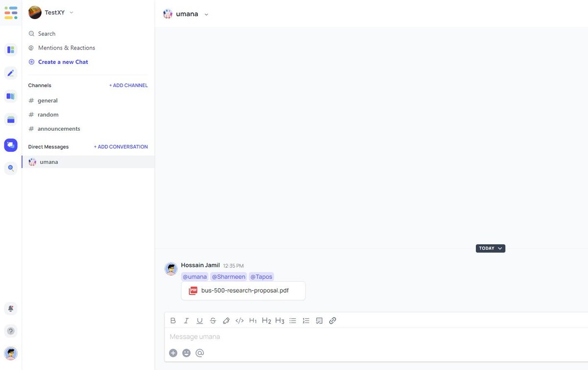
Task: Open the emoji picker smiley icon
Action: point(186,353)
